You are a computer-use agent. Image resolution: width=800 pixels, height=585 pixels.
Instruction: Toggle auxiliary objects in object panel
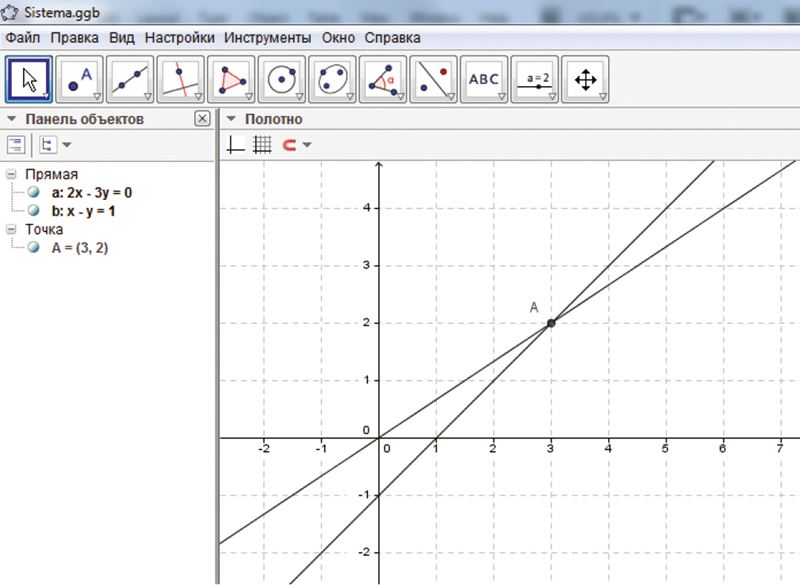[x=16, y=145]
